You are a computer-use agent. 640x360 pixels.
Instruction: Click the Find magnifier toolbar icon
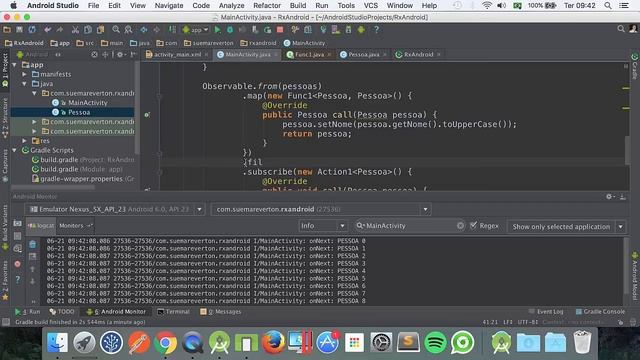pos(116,30)
